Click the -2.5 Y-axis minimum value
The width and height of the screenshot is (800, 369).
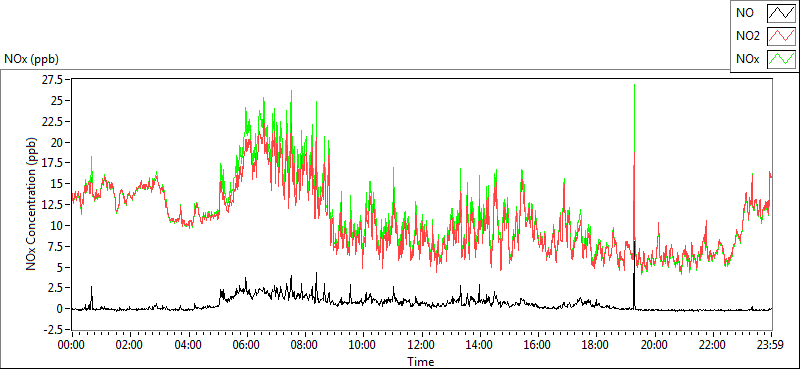pos(58,329)
